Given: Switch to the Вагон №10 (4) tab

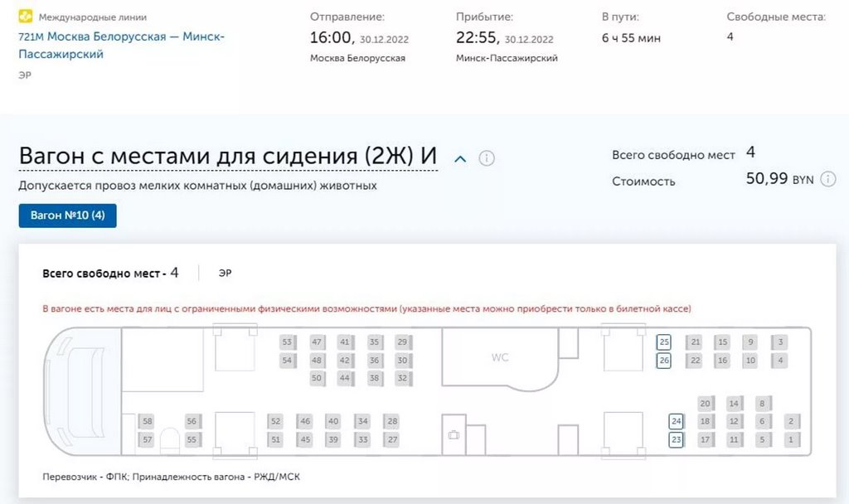Looking at the screenshot, I should pyautogui.click(x=67, y=215).
